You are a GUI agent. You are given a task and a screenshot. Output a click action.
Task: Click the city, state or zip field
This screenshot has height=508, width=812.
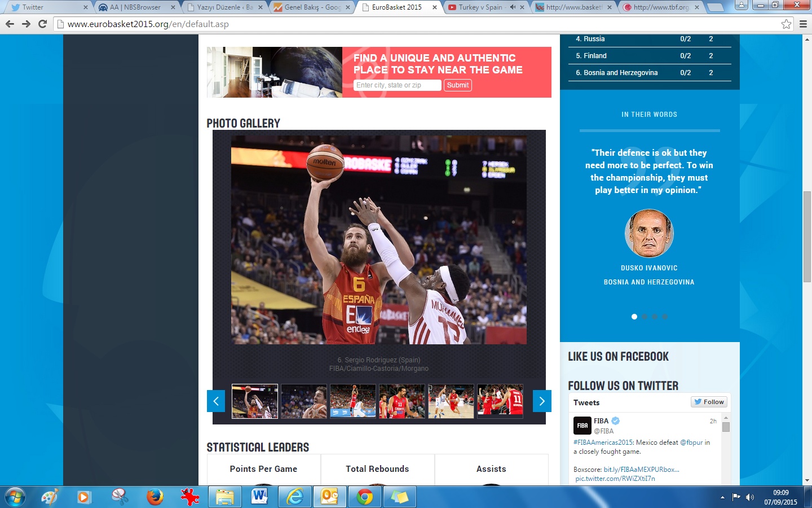point(397,85)
